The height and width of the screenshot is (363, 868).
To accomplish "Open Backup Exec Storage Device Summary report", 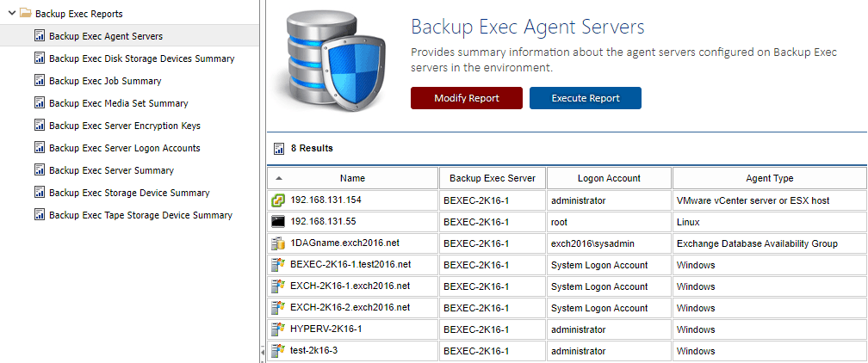I will (129, 194).
